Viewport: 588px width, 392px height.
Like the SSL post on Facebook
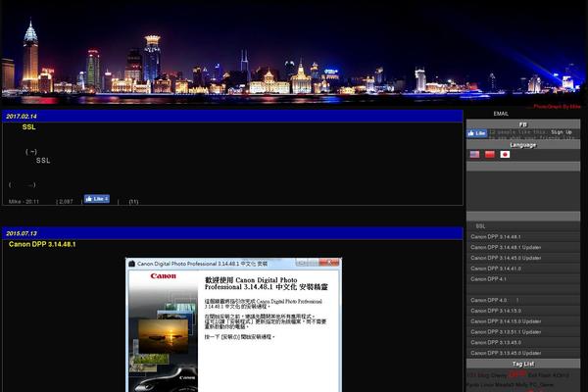click(97, 199)
